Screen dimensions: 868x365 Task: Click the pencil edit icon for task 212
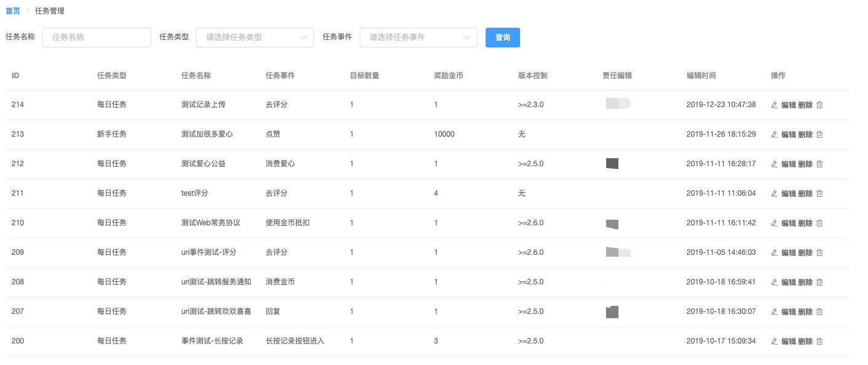(775, 164)
